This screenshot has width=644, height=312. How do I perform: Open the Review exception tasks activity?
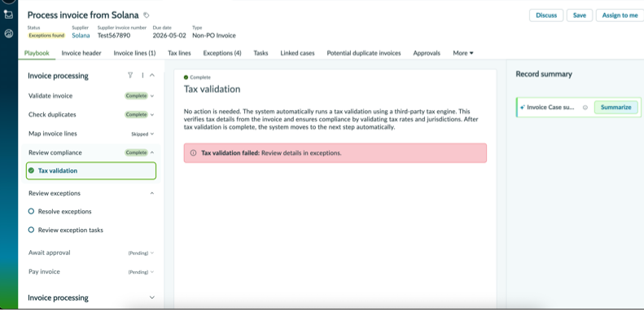pyautogui.click(x=71, y=230)
